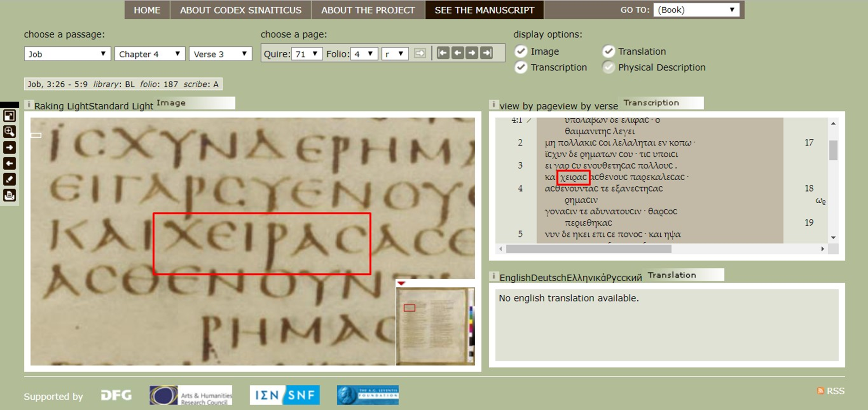Click the A.G. Leventis Foundation logo
868x410 pixels.
click(368, 395)
